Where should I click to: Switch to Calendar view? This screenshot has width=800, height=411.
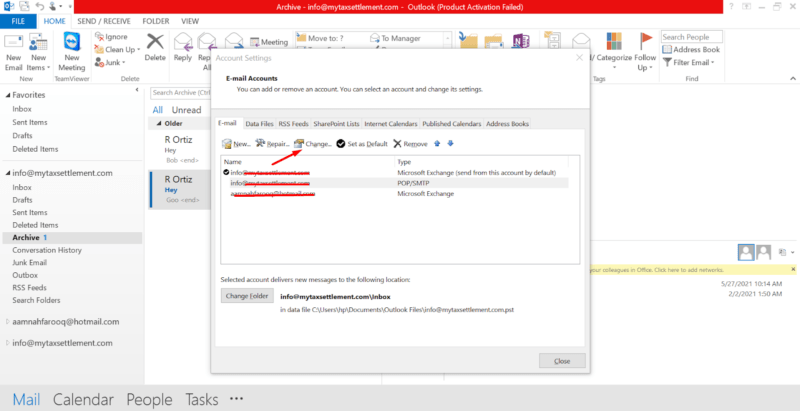click(x=83, y=399)
